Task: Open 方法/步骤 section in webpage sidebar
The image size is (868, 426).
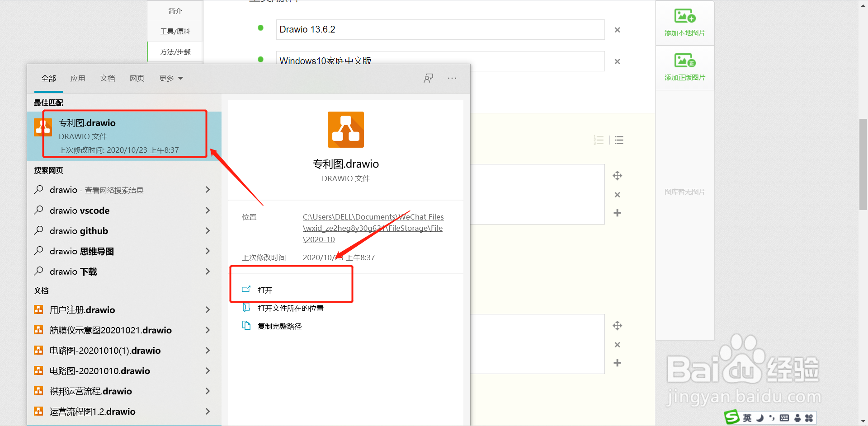Action: point(175,51)
